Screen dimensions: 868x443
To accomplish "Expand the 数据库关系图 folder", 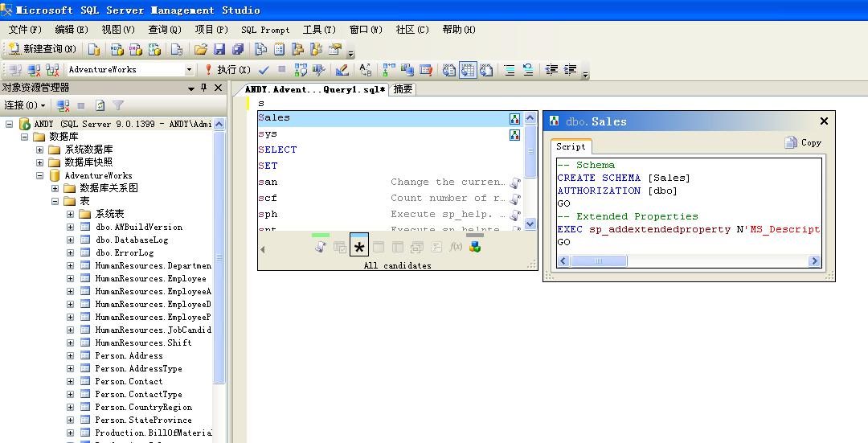I will 55,188.
